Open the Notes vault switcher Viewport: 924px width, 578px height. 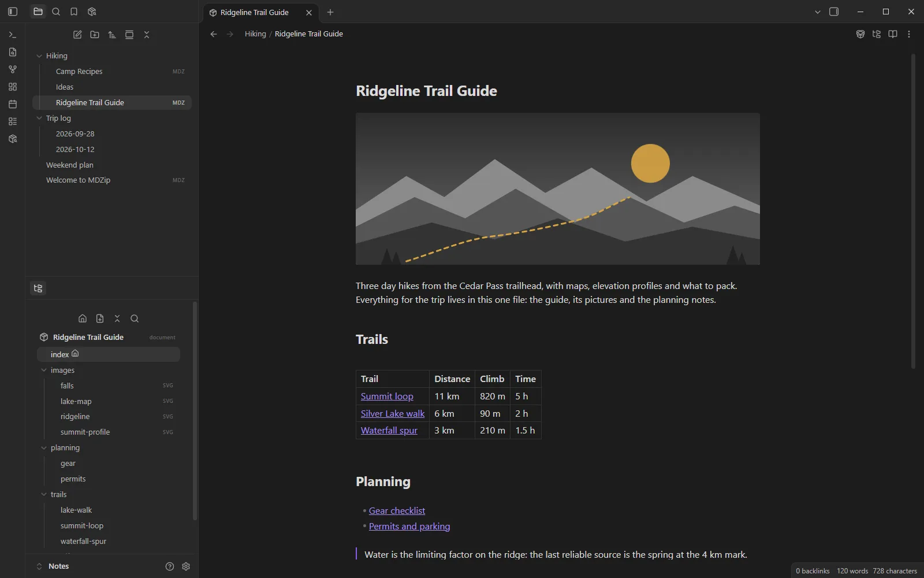pyautogui.click(x=53, y=566)
